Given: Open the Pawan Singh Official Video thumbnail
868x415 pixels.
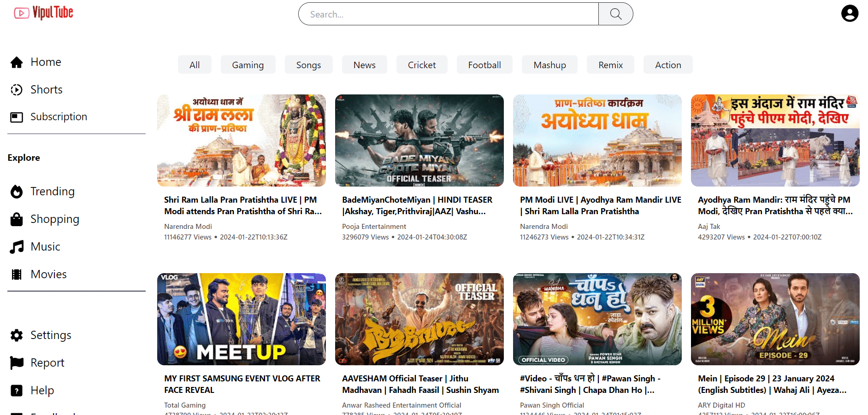Looking at the screenshot, I should tap(597, 319).
